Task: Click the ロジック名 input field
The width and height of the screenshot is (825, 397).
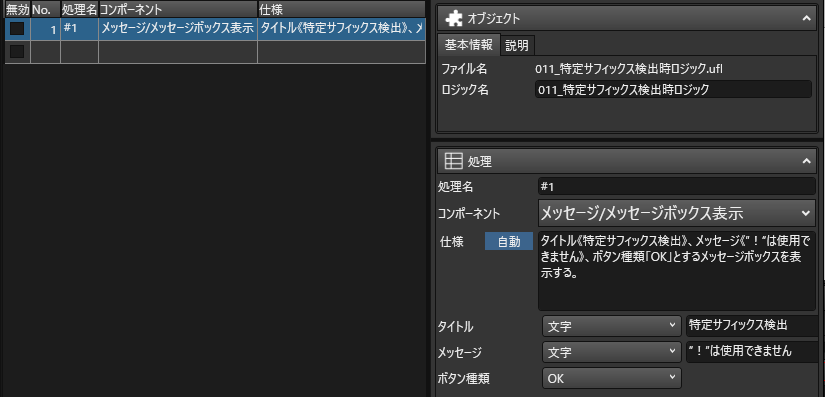Action: [x=673, y=89]
